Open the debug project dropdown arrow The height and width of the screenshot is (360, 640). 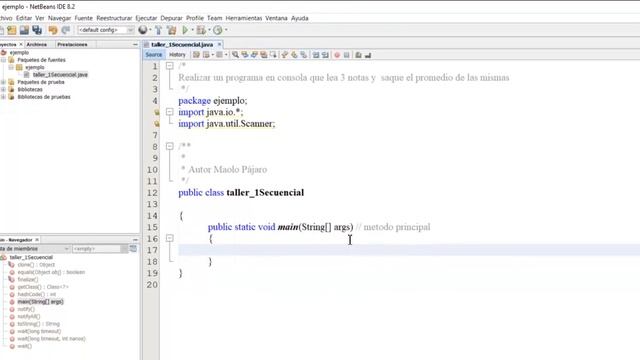click(209, 30)
